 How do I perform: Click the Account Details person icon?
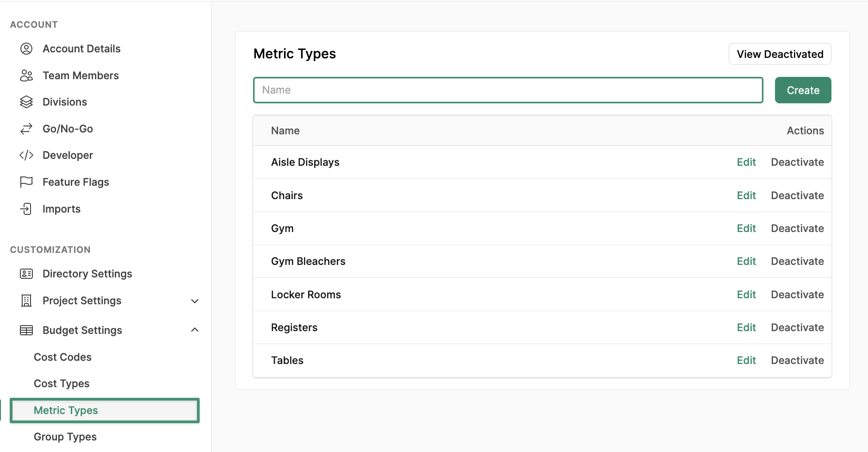tap(26, 49)
